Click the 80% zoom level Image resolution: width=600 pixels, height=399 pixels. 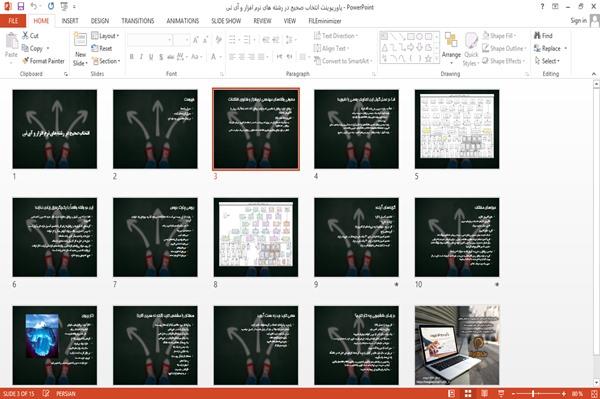pyautogui.click(x=577, y=394)
